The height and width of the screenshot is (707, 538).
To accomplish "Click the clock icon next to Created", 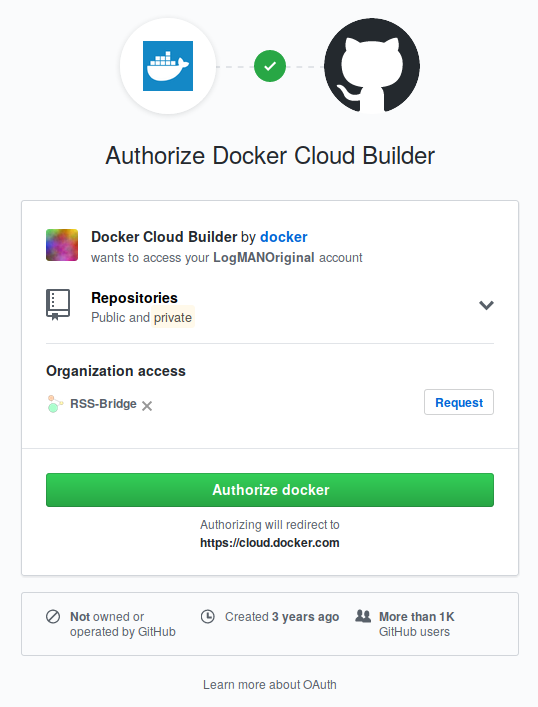I will pyautogui.click(x=207, y=616).
